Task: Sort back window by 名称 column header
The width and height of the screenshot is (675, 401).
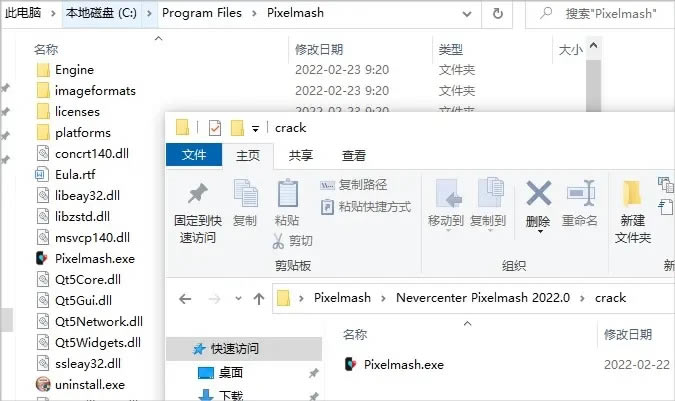Action: click(46, 49)
